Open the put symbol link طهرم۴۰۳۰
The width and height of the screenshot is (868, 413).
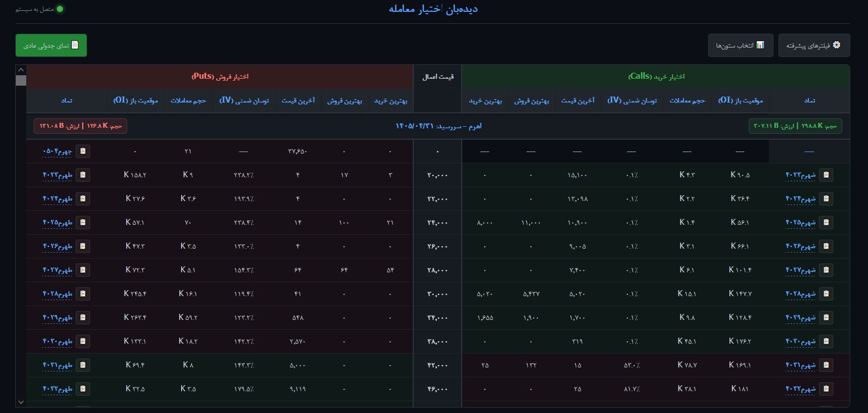[58, 341]
